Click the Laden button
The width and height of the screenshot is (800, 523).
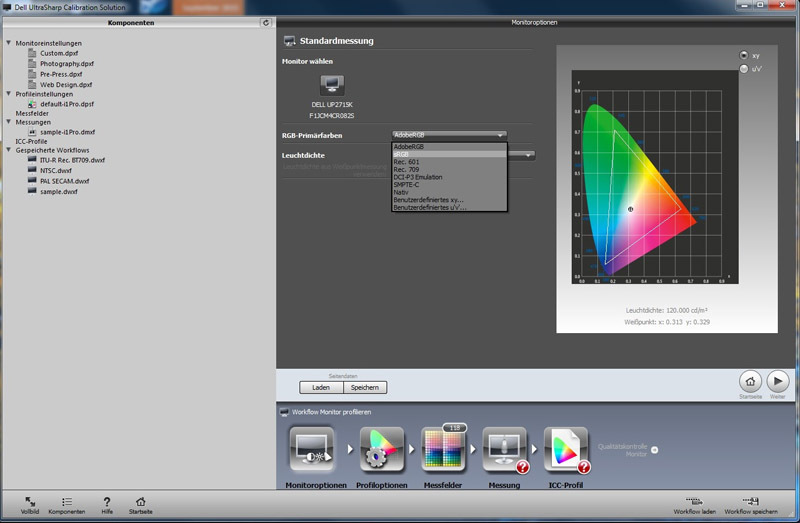coord(321,388)
